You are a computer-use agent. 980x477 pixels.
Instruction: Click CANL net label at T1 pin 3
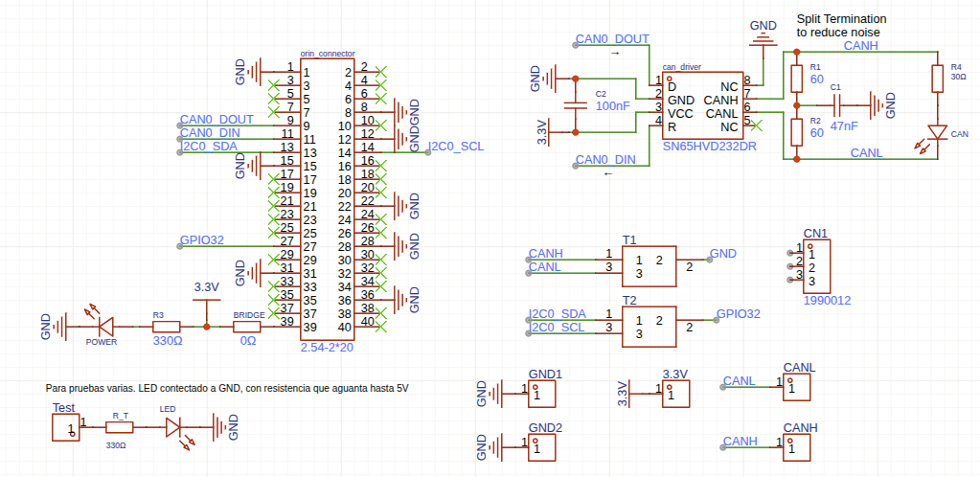coord(545,267)
